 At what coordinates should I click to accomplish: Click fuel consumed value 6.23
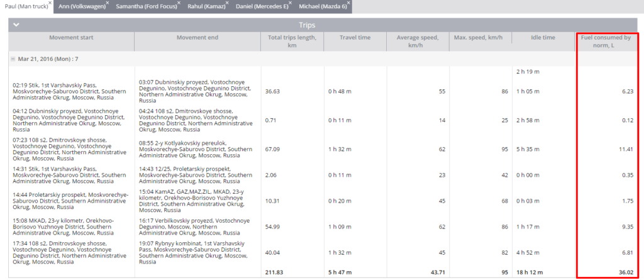tap(628, 91)
